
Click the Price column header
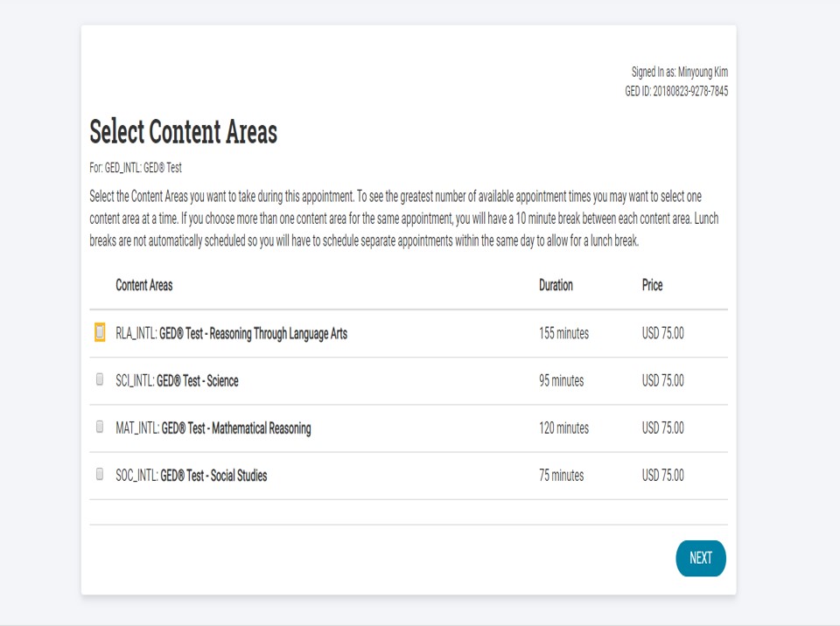[652, 285]
